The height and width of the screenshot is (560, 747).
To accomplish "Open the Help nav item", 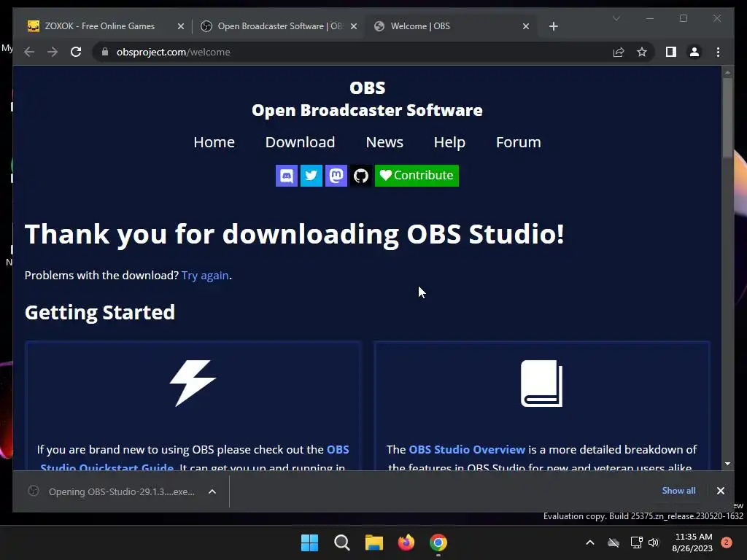I will click(449, 142).
